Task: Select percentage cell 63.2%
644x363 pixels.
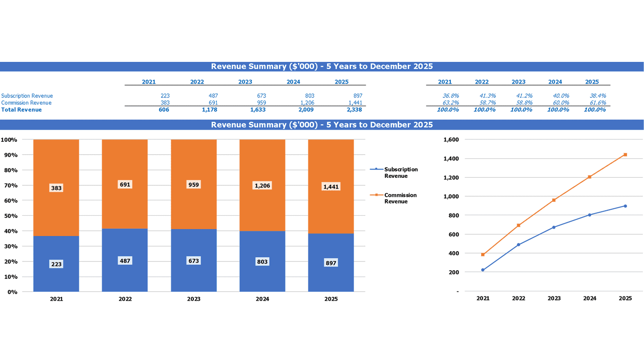Action: 450,103
